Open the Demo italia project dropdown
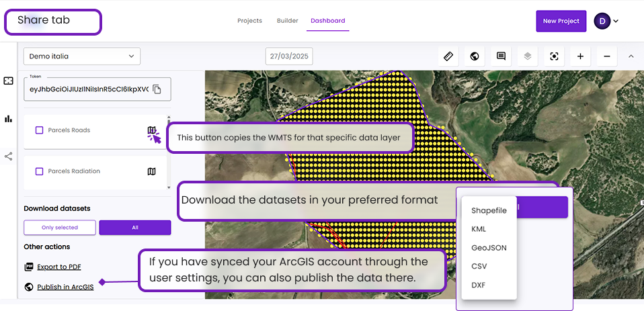Screen dimensions: 644x311 82,56
